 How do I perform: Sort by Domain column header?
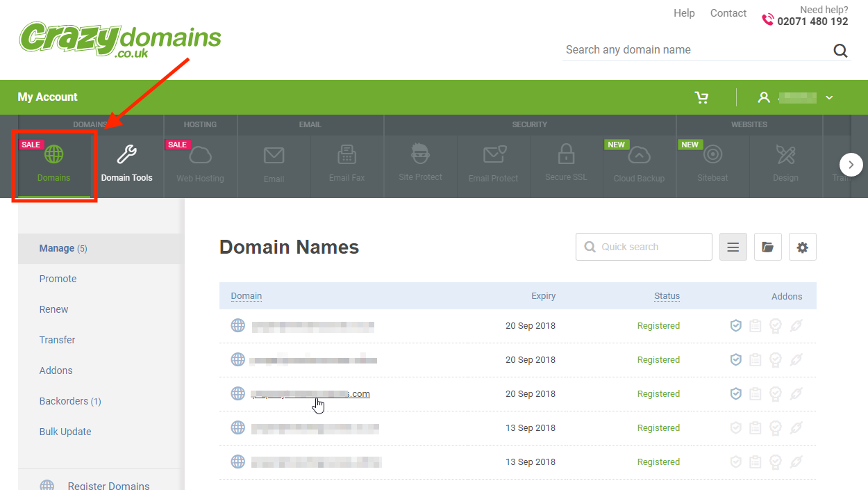point(247,296)
